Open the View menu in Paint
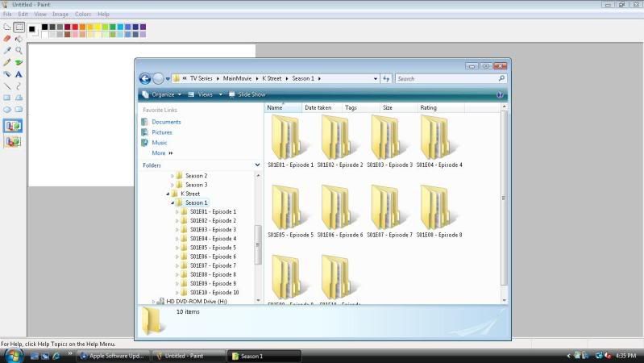Image resolution: width=644 pixels, height=363 pixels. [x=39, y=14]
